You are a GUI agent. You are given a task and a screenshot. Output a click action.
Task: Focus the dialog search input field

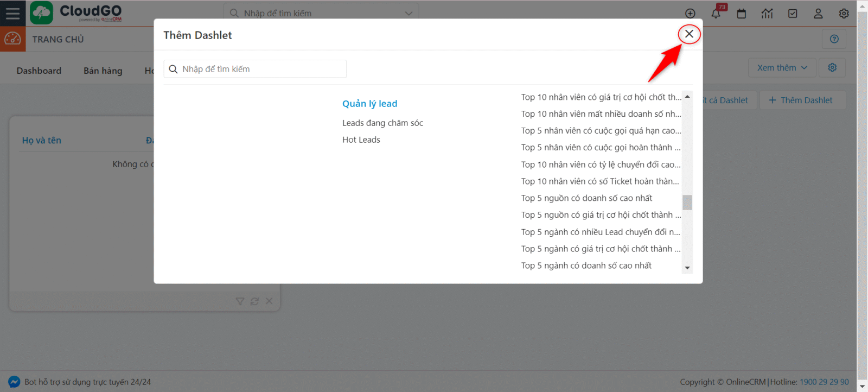click(255, 69)
